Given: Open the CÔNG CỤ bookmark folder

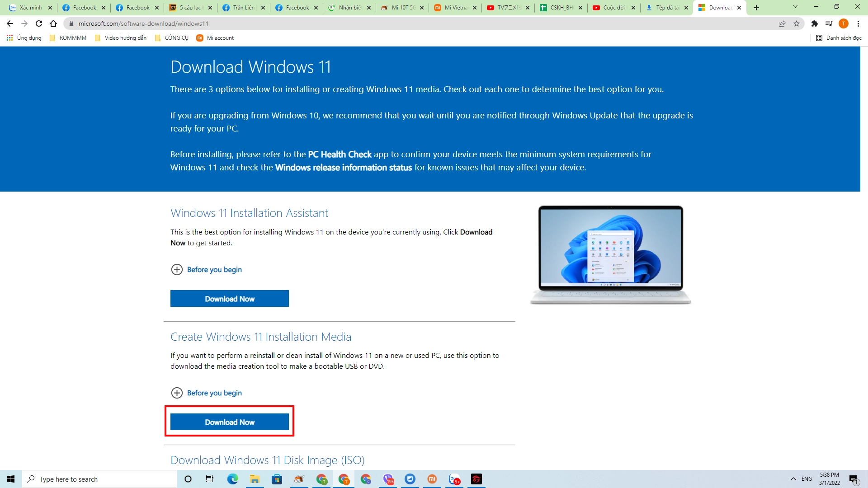Looking at the screenshot, I should pos(172,38).
